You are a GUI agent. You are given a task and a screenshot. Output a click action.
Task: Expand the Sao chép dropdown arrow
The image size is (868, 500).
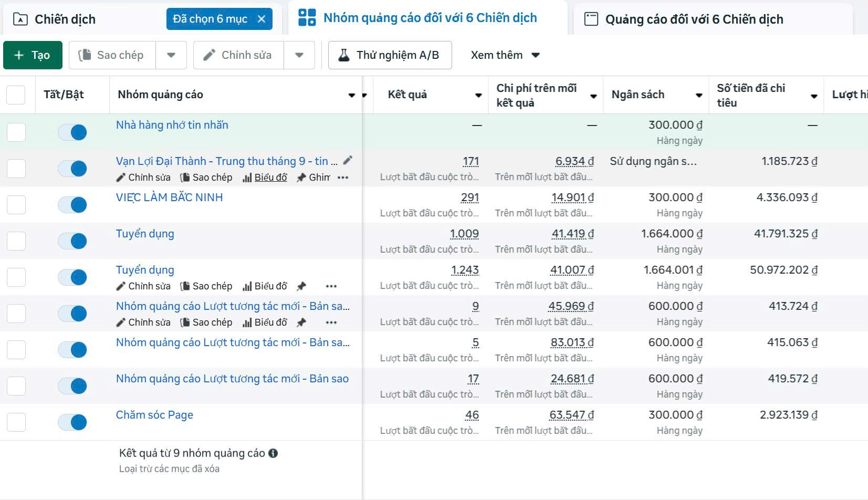171,55
